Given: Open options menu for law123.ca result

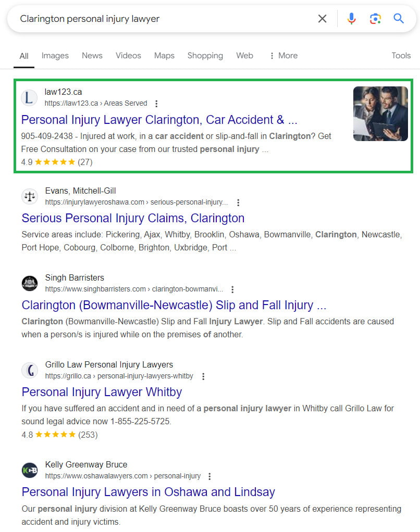Looking at the screenshot, I should click(156, 104).
